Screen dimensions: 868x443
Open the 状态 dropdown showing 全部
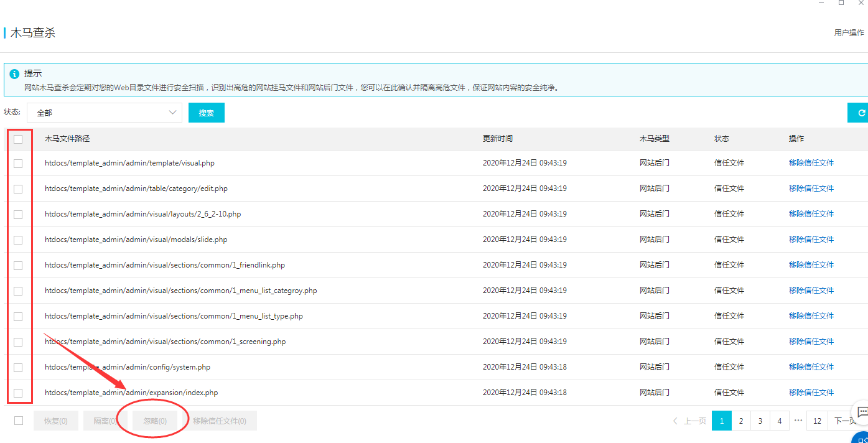(104, 113)
